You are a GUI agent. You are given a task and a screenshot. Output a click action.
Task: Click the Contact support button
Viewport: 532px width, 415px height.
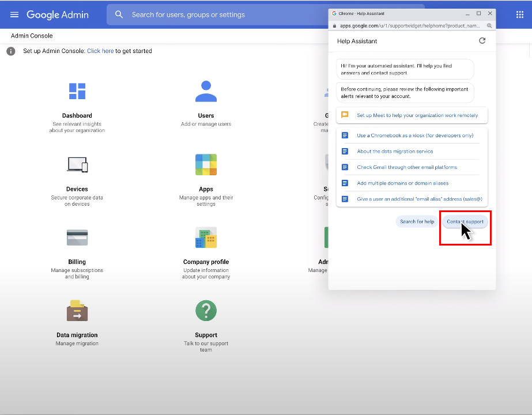click(x=465, y=222)
